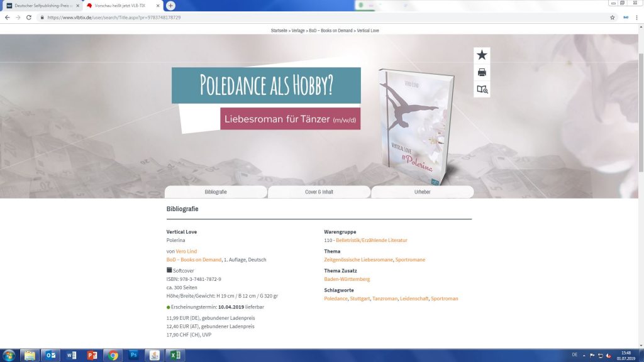Click Belletristik/Erzählende Literatur link
Screen dimensions: 644x362
[371, 240]
